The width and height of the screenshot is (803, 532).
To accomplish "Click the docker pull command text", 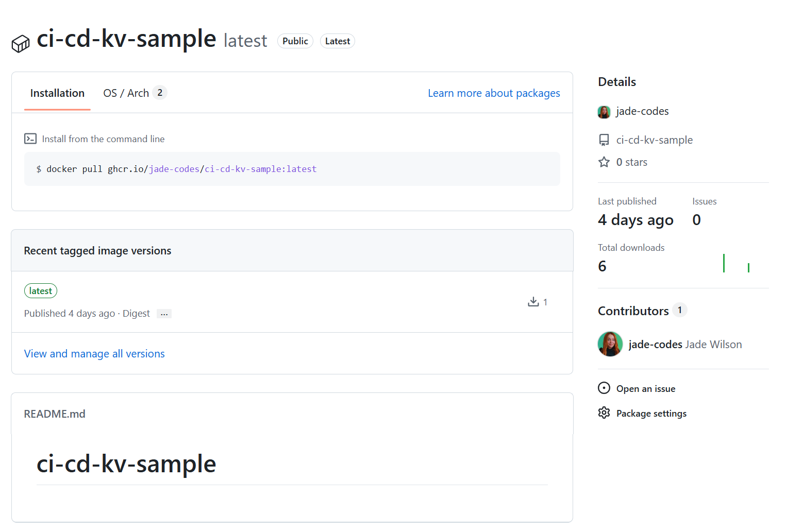I will (181, 169).
